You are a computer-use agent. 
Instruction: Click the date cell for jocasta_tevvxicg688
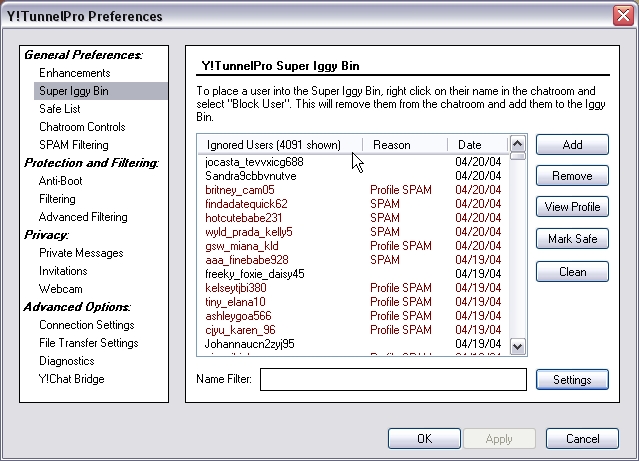click(478, 162)
